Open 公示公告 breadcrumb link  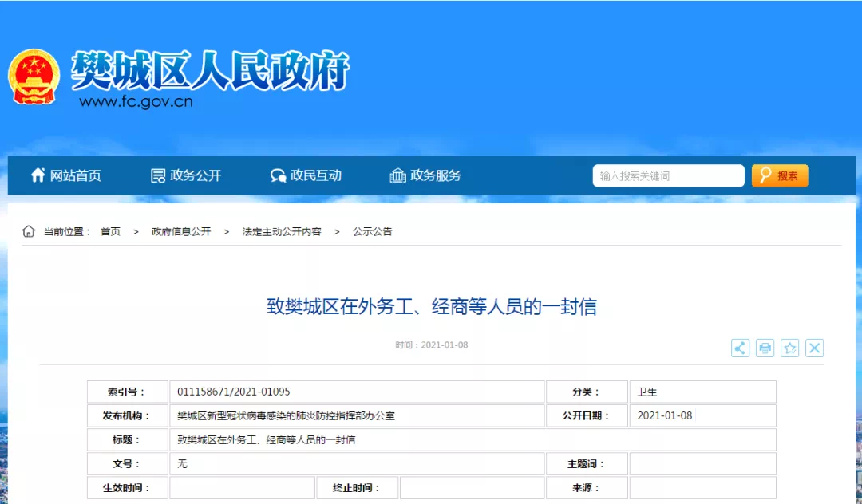373,231
